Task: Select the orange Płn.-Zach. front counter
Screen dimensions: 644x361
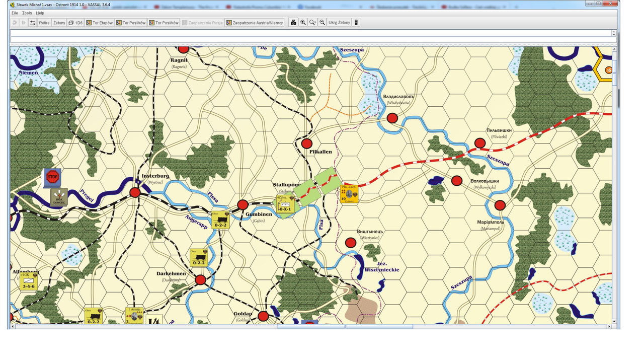Action: pyautogui.click(x=349, y=194)
